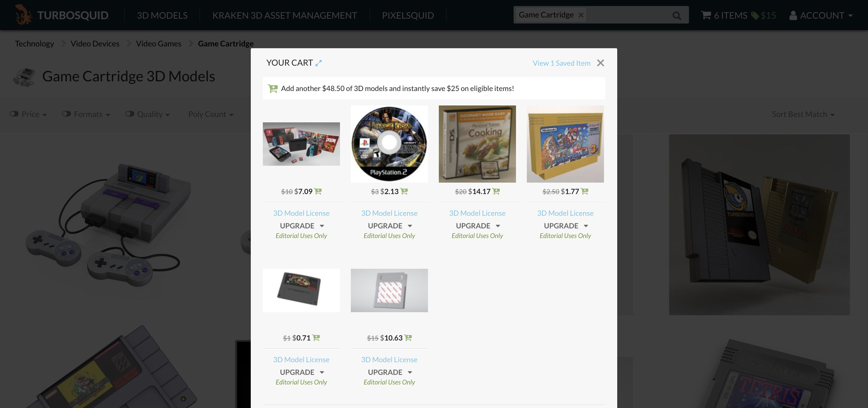Viewport: 868px width, 408px height.
Task: Toggle the Price filter switch
Action: (14, 114)
